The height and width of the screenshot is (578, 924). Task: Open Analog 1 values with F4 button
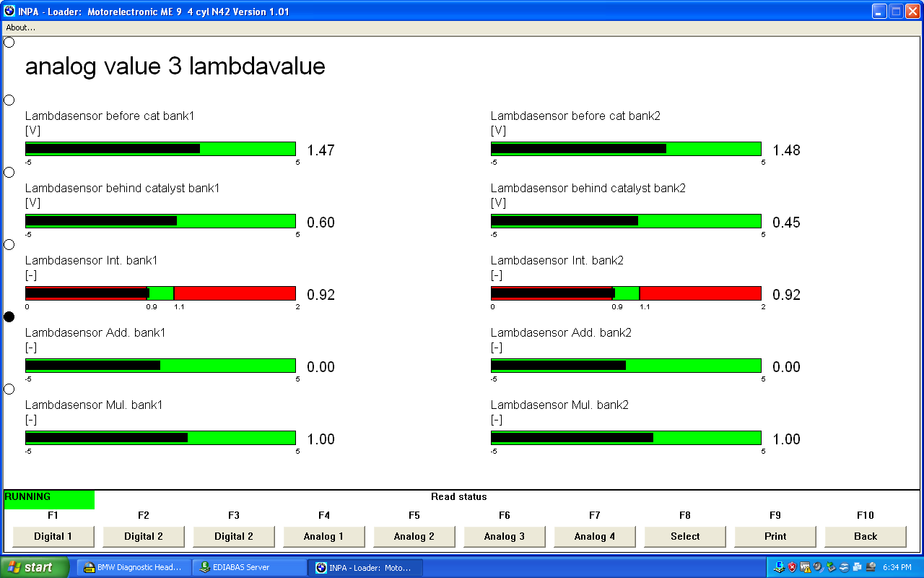[x=324, y=536]
